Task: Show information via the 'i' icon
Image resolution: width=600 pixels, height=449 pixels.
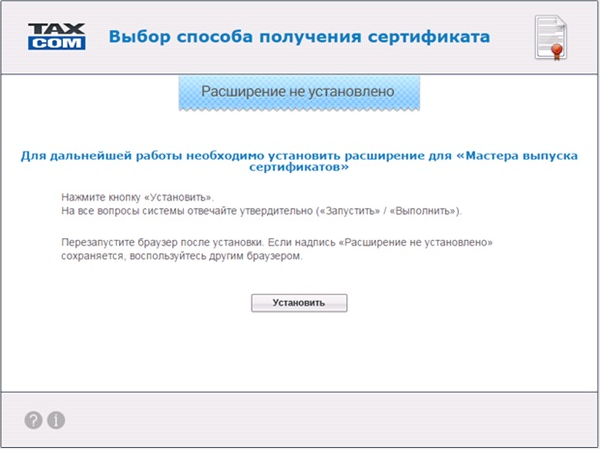Action: pyautogui.click(x=56, y=420)
